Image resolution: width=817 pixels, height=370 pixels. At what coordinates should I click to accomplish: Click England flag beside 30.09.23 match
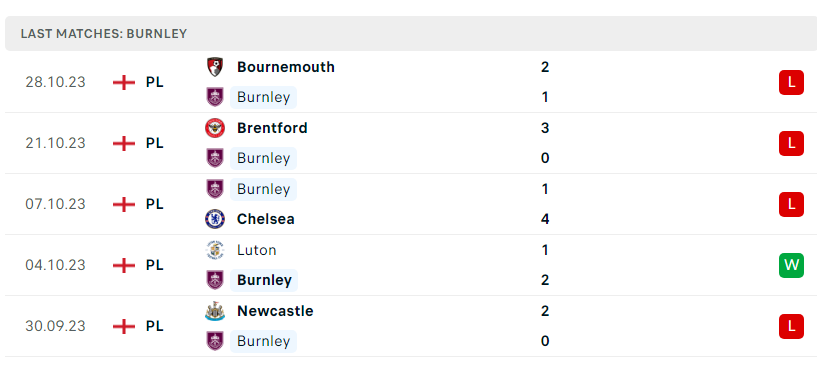click(x=124, y=326)
